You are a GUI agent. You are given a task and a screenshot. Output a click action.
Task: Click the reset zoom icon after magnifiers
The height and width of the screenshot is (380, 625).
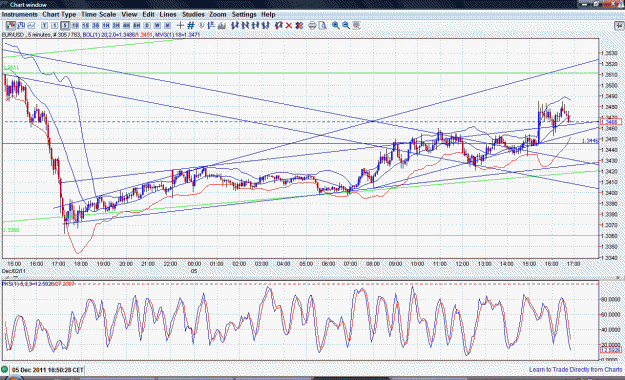coord(356,26)
